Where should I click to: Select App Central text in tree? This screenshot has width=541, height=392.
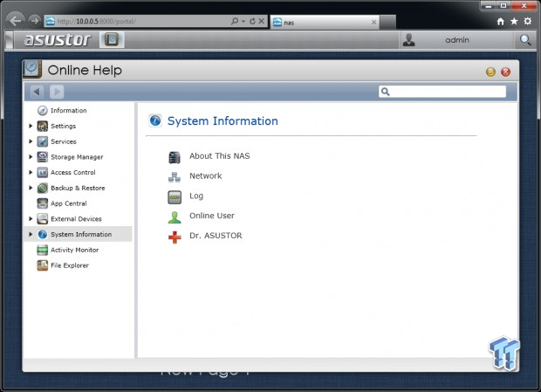69,203
